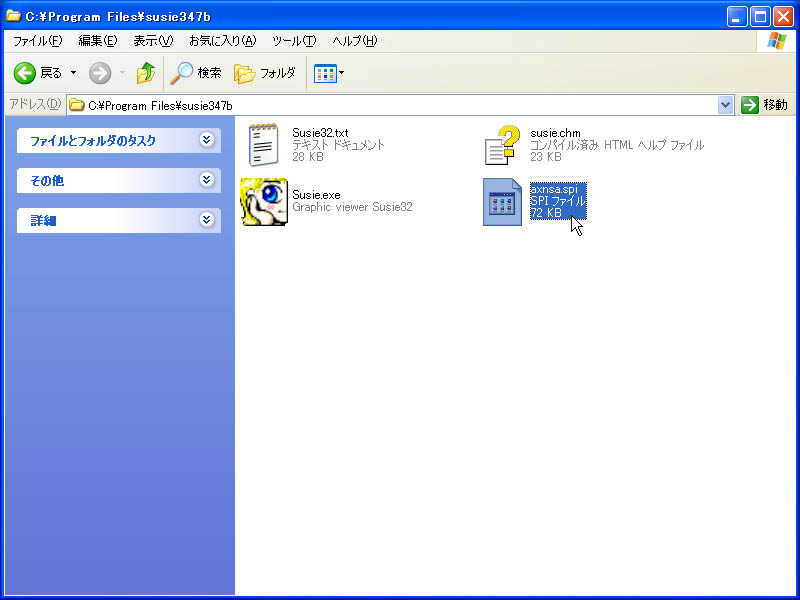Collapse the File and Folder Tasks panel
Screen dimensions: 800x600
click(x=207, y=140)
